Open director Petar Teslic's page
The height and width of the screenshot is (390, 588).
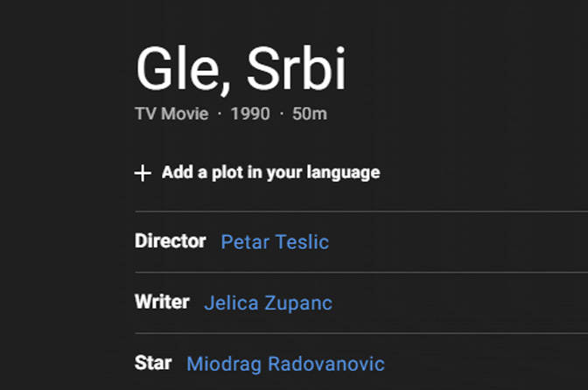(275, 242)
